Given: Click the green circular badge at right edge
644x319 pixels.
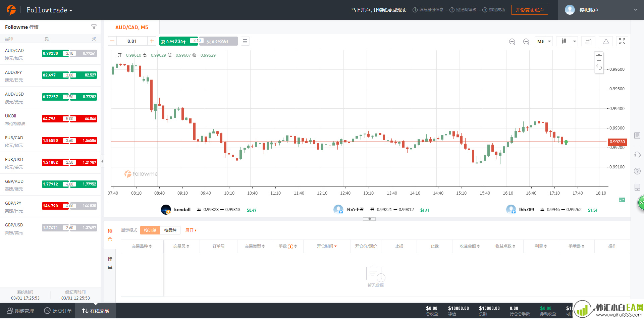Looking at the screenshot, I should click(641, 202).
